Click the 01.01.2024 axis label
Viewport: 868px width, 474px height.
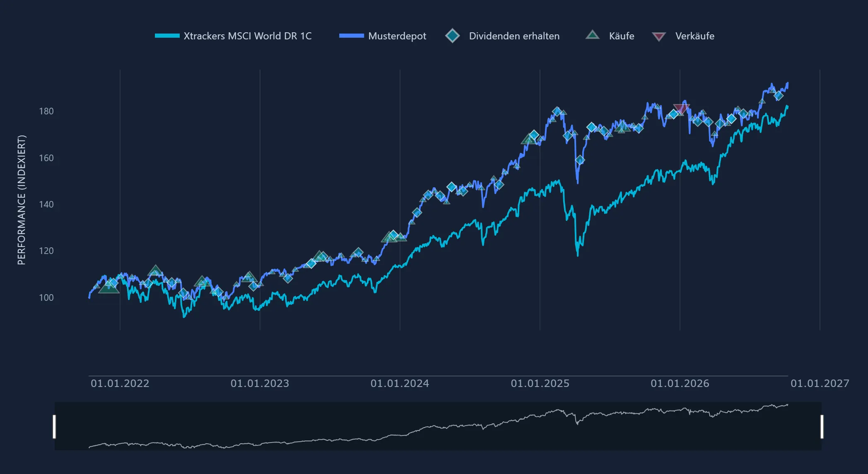coord(400,384)
